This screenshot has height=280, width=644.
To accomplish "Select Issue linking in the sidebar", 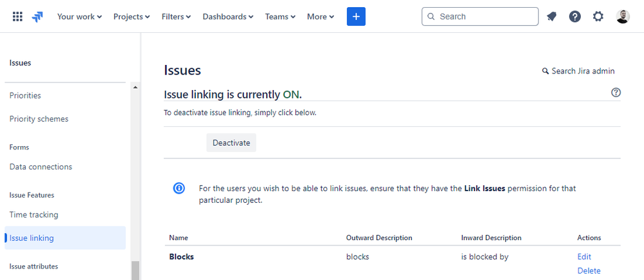I will [65, 238].
